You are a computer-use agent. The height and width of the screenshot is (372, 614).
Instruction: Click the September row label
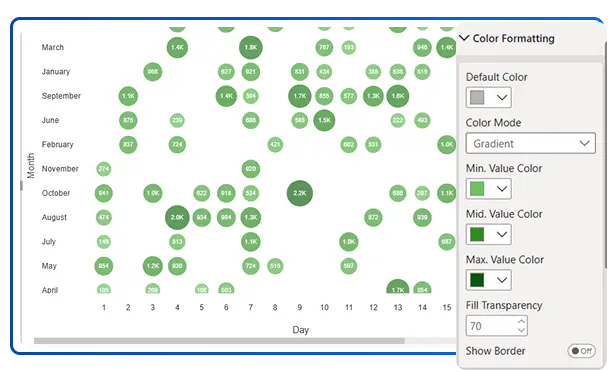pyautogui.click(x=61, y=96)
